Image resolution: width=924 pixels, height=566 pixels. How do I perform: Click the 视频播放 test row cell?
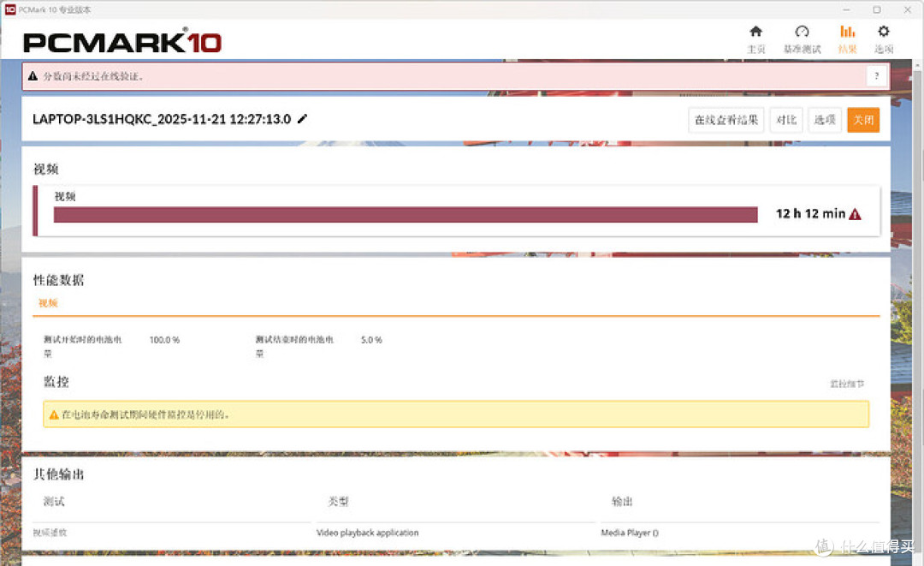coord(50,533)
